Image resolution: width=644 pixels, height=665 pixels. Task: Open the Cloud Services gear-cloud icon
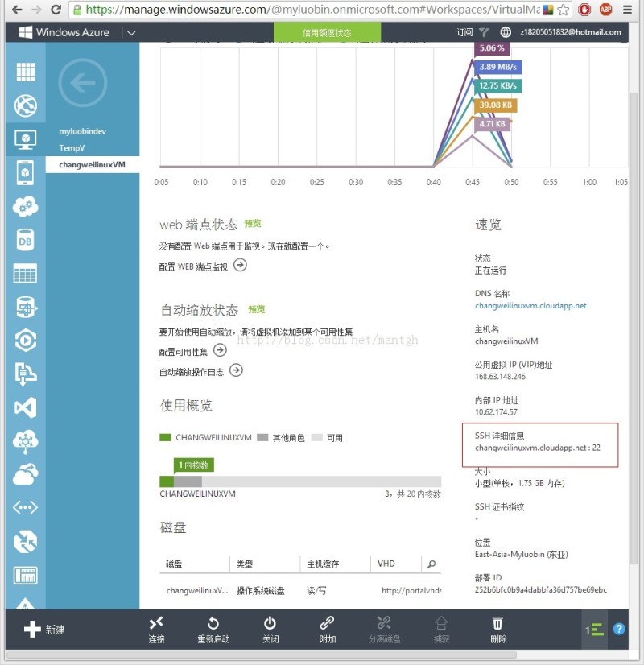click(x=26, y=207)
